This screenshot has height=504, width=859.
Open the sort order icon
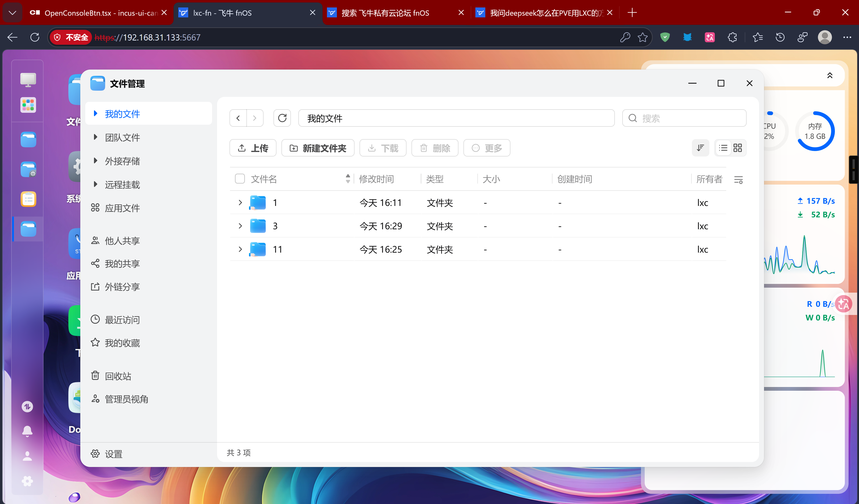pyautogui.click(x=700, y=148)
